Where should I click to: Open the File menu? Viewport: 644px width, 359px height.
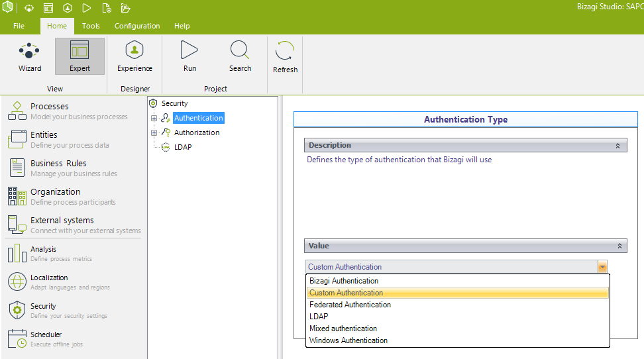19,26
